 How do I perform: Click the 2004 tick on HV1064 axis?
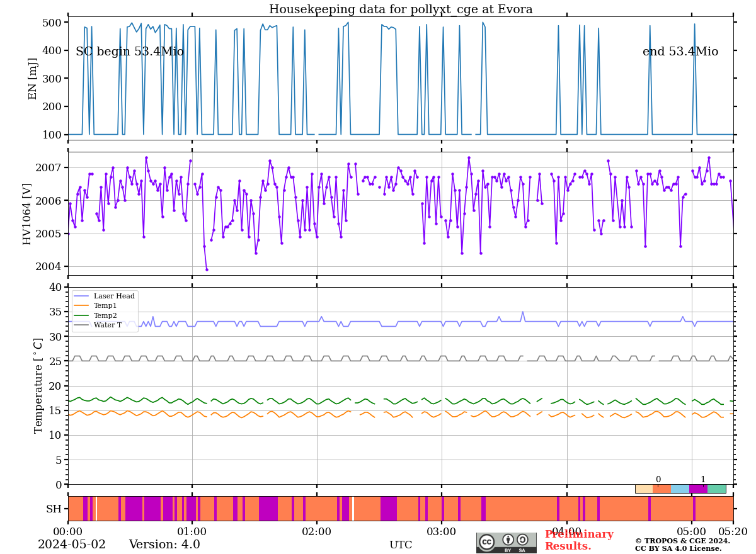[50, 266]
